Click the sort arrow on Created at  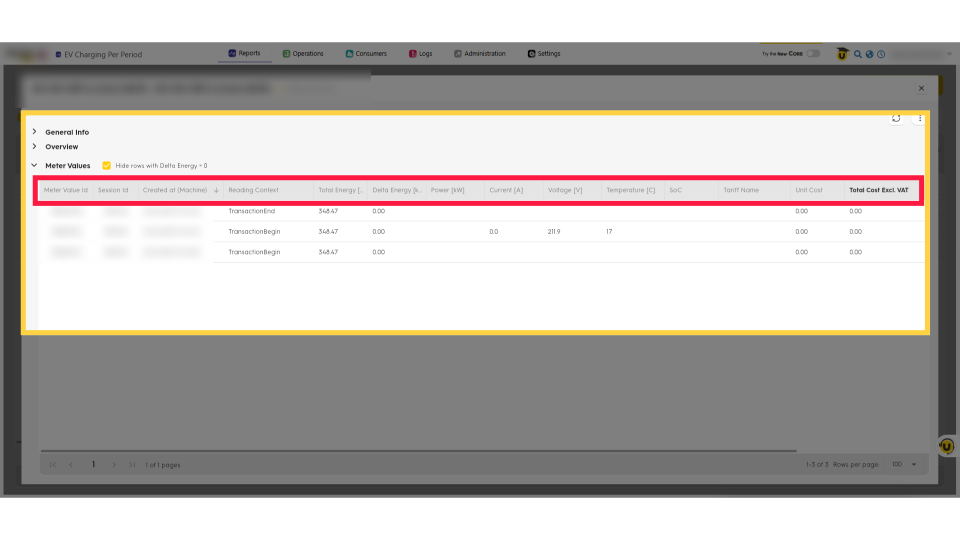click(217, 190)
